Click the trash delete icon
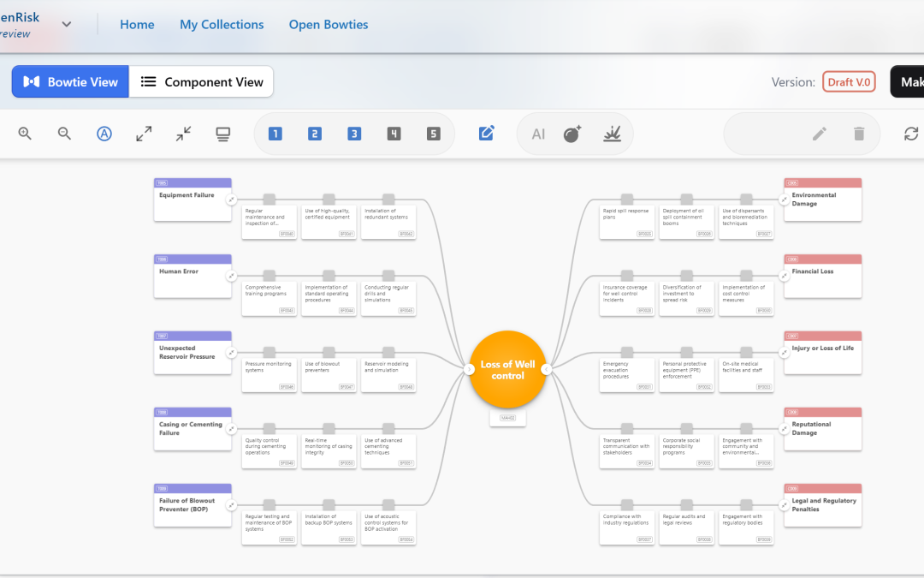924x578 pixels. click(x=858, y=134)
